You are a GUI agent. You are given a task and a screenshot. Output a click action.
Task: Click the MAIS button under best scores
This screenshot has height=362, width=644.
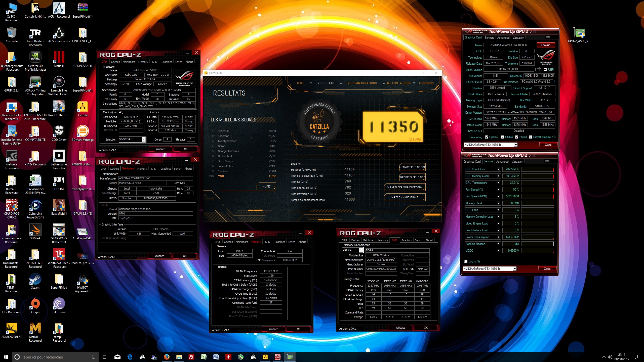click(266, 187)
